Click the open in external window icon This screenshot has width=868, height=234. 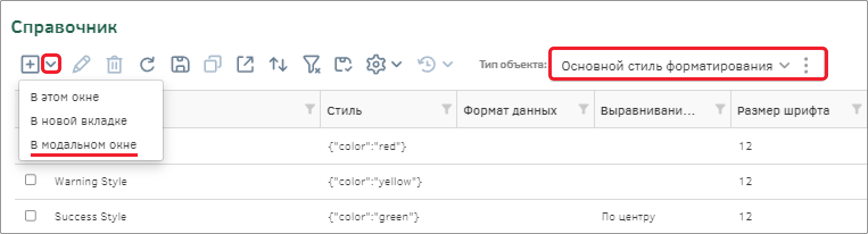245,65
